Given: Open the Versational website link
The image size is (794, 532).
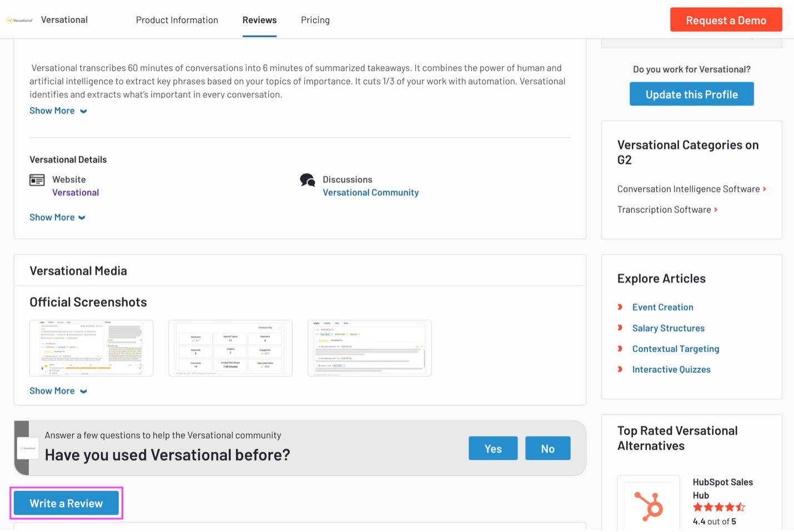Looking at the screenshot, I should coord(76,192).
